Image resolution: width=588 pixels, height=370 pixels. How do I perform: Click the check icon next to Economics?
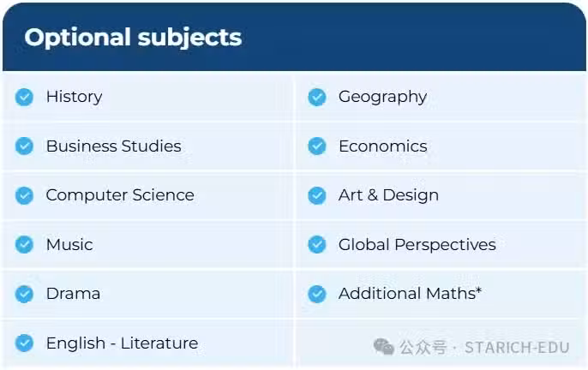(317, 146)
